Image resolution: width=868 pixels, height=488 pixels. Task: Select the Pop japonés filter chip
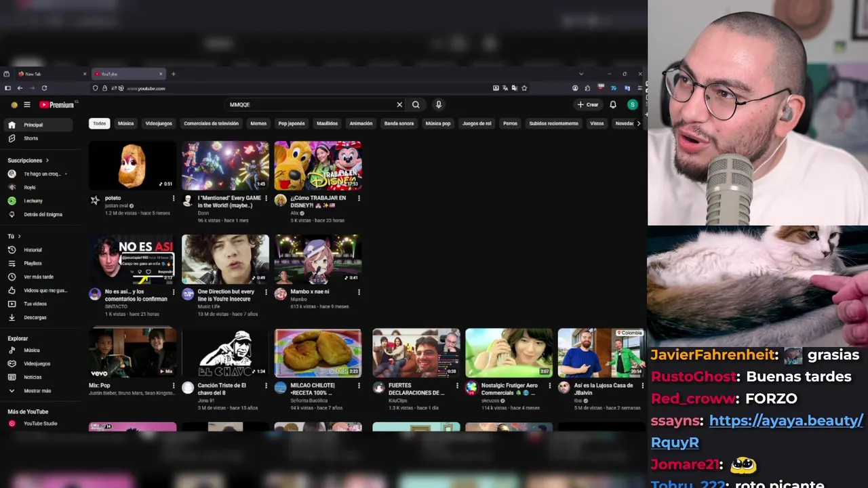[292, 123]
